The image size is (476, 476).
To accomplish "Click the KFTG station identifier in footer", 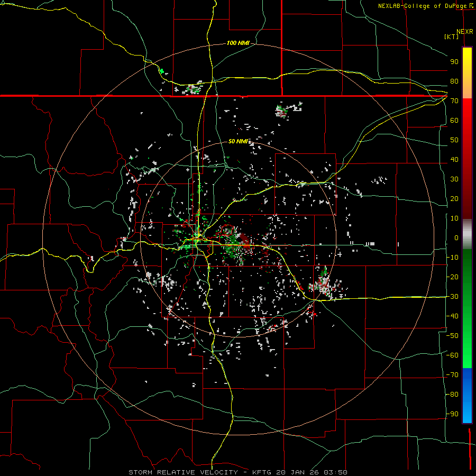I will pos(262,472).
